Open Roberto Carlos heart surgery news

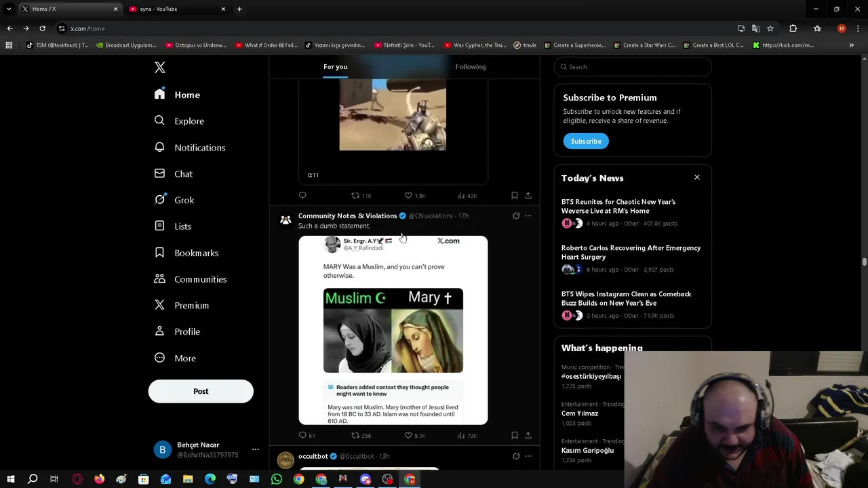pyautogui.click(x=631, y=252)
